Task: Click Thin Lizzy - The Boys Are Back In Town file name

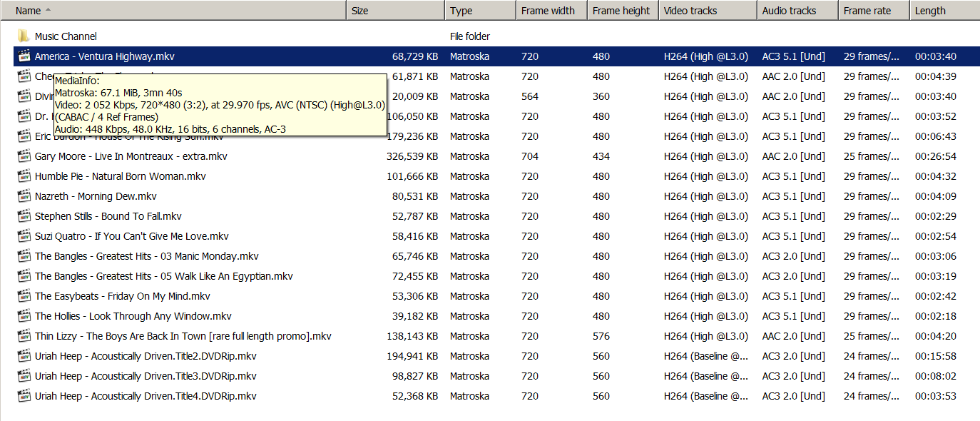Action: [183, 336]
